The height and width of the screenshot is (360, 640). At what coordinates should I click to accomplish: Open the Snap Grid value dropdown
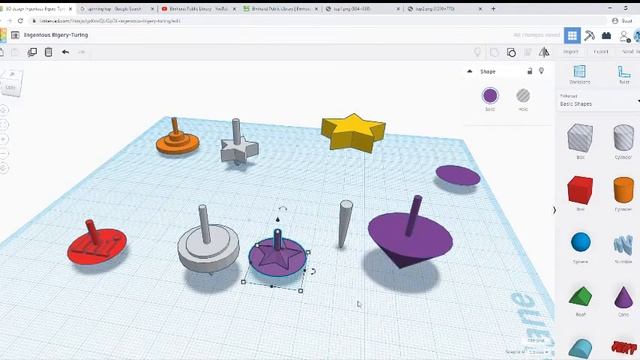coord(538,352)
